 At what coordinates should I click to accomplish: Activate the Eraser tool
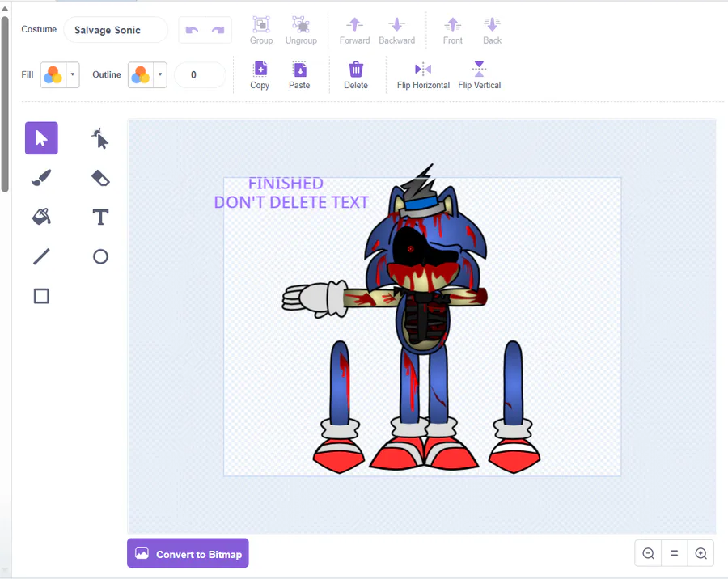click(x=100, y=178)
